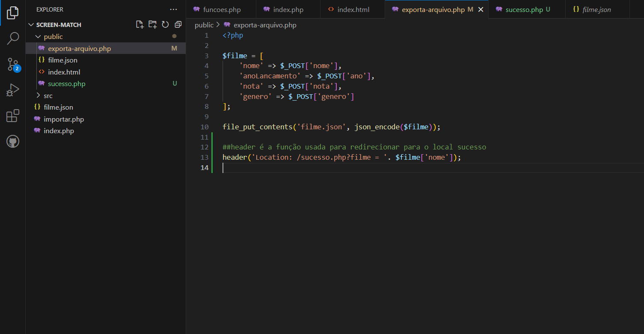Click the file_put_contents function call
Image resolution: width=644 pixels, height=334 pixels.
click(x=258, y=127)
